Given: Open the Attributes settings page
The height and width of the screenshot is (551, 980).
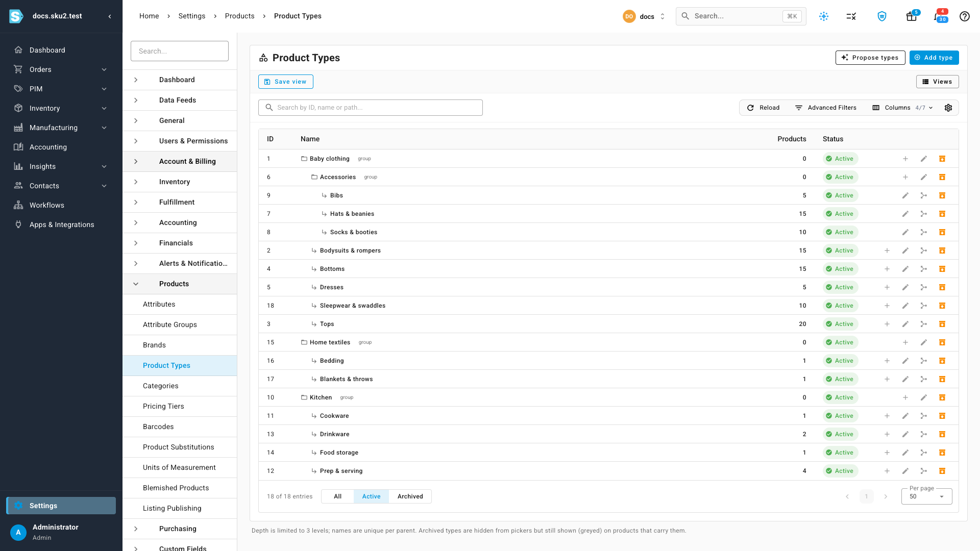Looking at the screenshot, I should pos(180,304).
